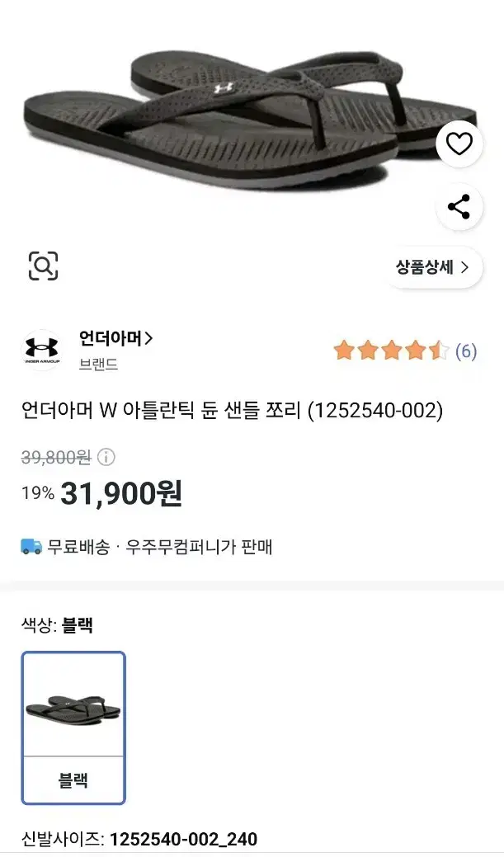Open 상품상세 product details
This screenshot has height=857, width=504.
pos(432,266)
